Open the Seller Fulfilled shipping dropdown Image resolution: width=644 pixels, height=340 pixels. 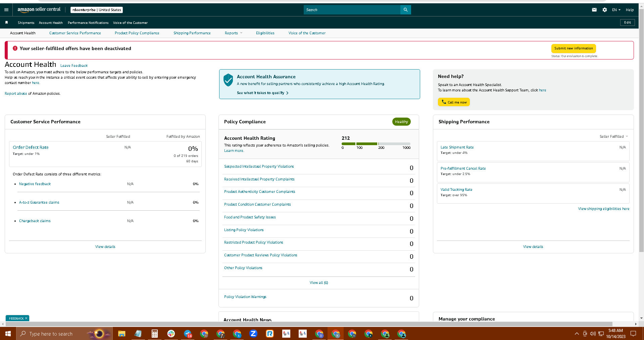(614, 136)
